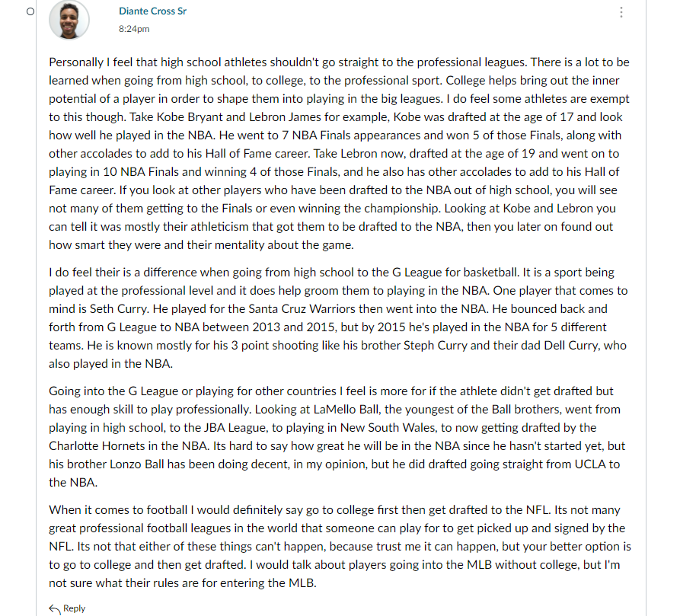
Task: Click the name "Lonzo Ball" in the text
Action: click(136, 464)
